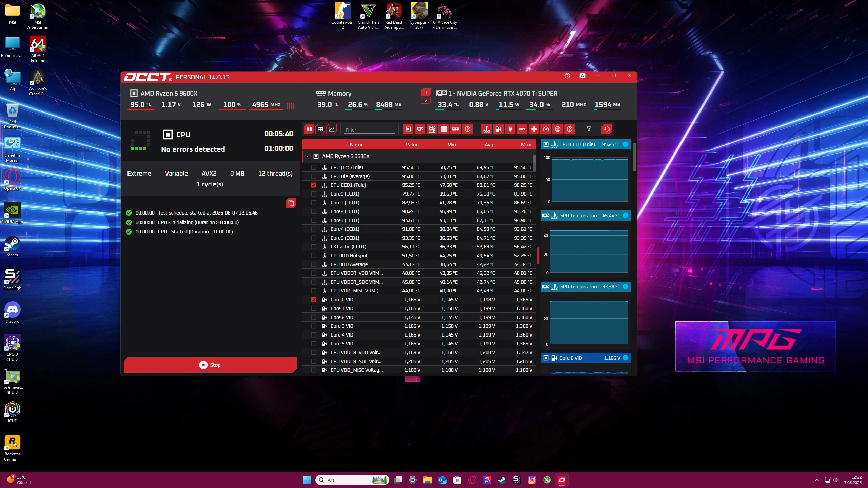Filter sensors by motherboard icon
This screenshot has height=488, width=868.
coord(432,129)
